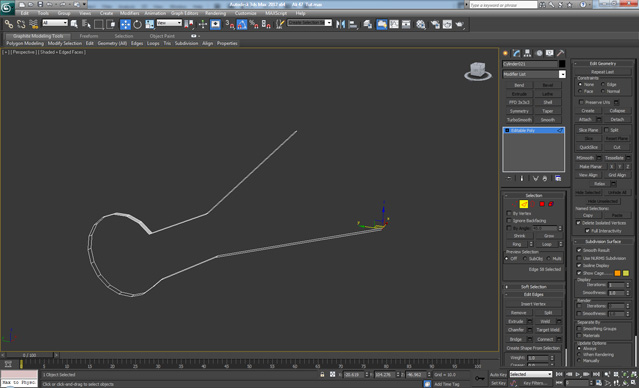The width and height of the screenshot is (639, 388).
Task: Open the Utilities hammer panel icon
Action: pyautogui.click(x=561, y=53)
